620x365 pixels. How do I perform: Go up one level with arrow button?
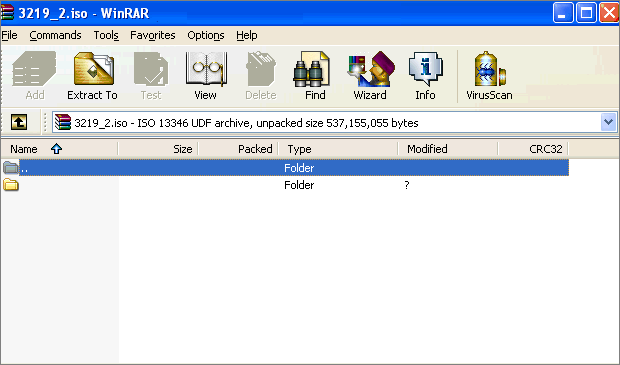19,122
